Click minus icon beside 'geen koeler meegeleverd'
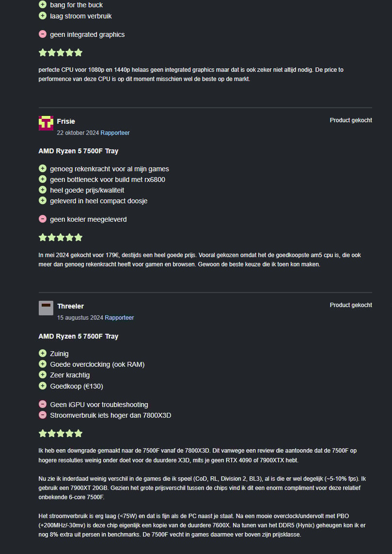 click(x=42, y=219)
